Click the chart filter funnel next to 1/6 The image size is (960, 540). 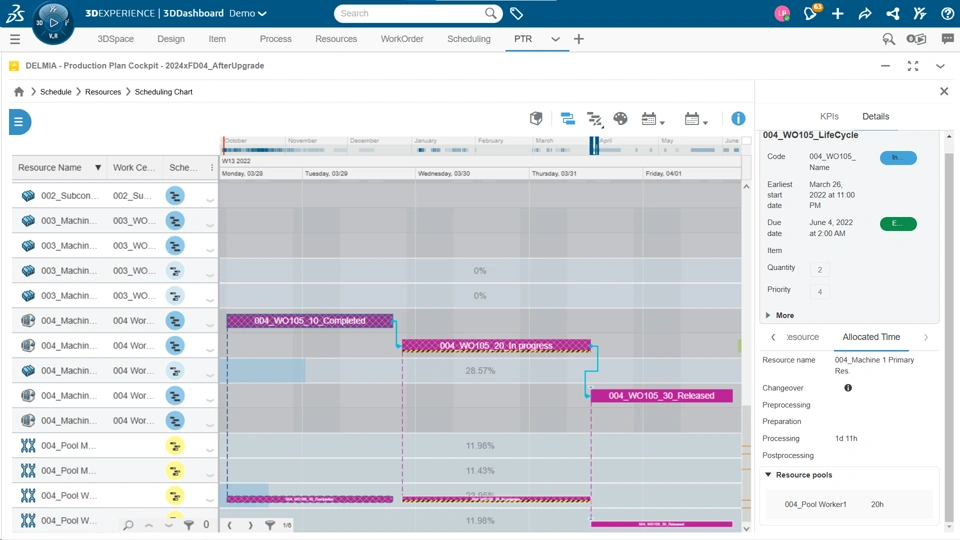[x=270, y=525]
